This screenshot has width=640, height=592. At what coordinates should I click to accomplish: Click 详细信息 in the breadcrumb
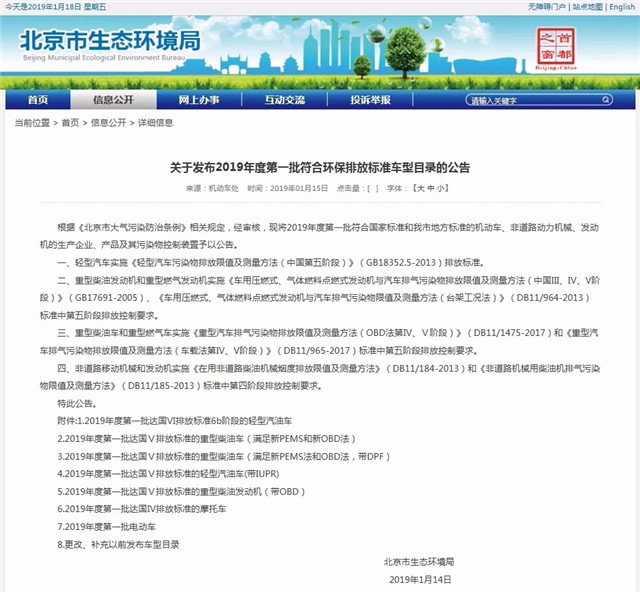[156, 122]
